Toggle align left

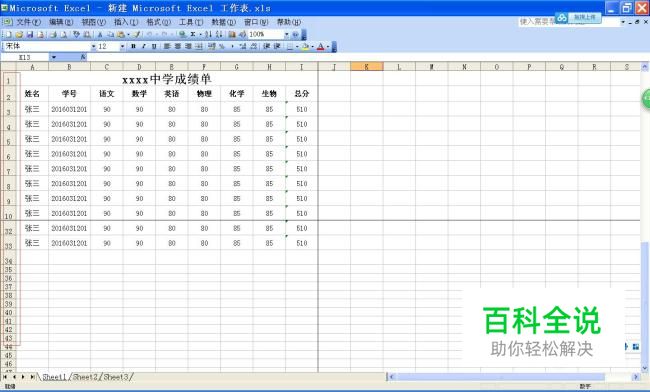167,46
